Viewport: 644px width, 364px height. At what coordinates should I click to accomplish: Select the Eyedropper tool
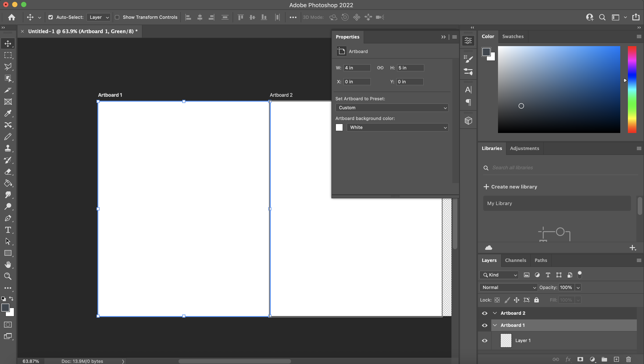(8, 113)
